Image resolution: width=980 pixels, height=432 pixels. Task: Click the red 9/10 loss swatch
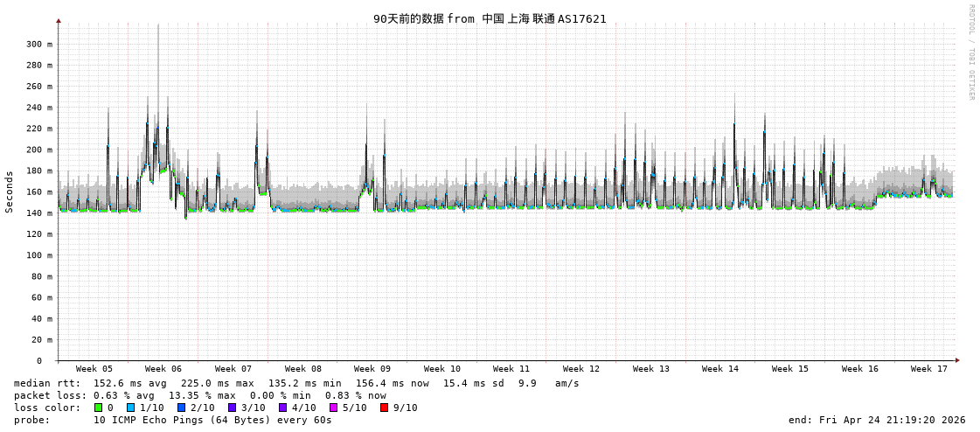point(384,408)
